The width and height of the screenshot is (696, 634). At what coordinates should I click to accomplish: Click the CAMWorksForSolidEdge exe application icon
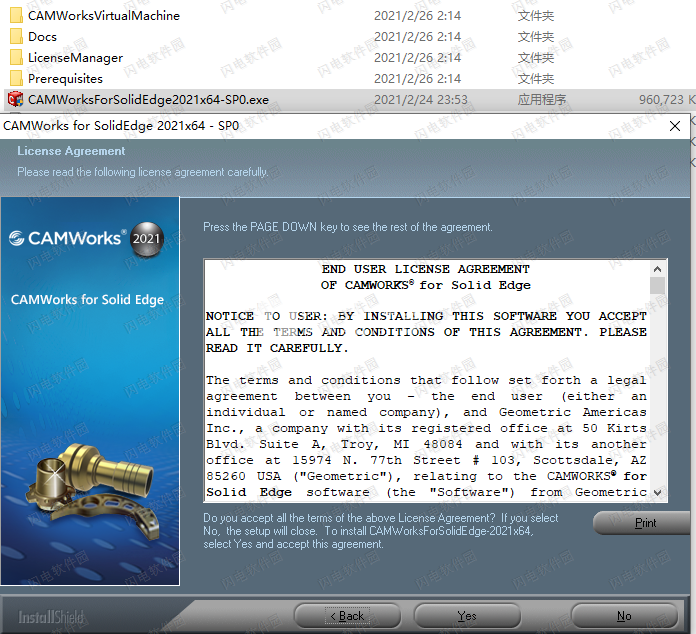pyautogui.click(x=16, y=99)
